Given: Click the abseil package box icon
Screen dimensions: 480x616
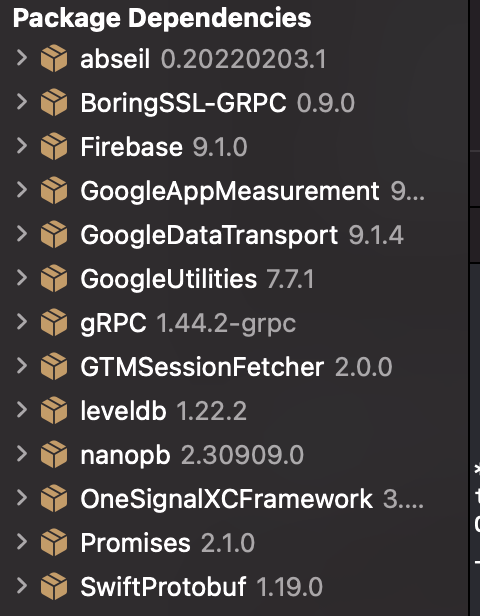Looking at the screenshot, I should click(x=54, y=59).
